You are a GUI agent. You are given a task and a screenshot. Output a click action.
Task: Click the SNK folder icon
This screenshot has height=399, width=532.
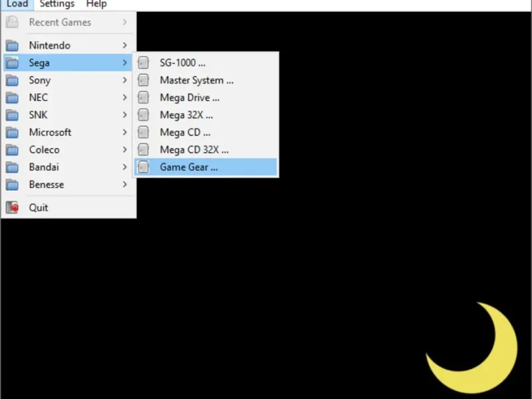[x=12, y=115]
